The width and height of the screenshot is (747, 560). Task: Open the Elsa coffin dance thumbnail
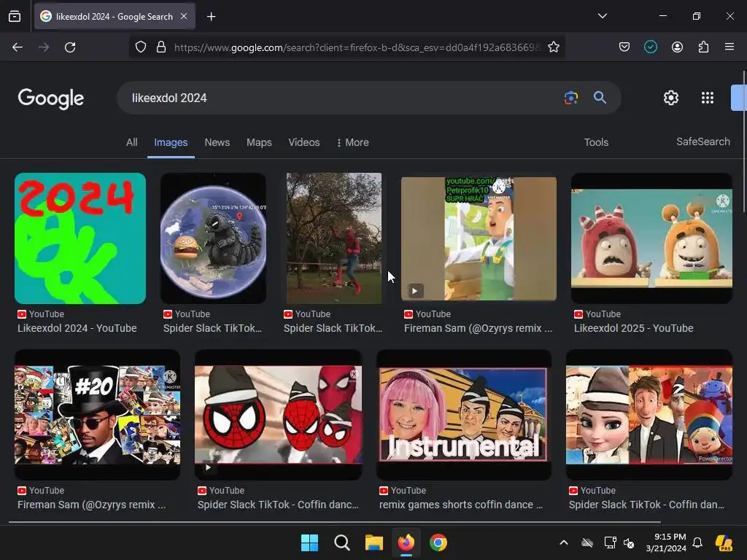pos(649,415)
